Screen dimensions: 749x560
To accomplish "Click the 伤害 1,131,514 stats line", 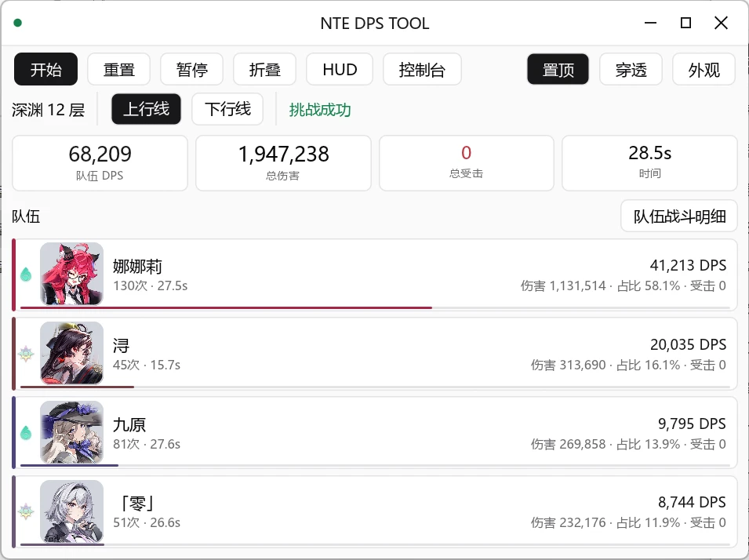I will (624, 285).
